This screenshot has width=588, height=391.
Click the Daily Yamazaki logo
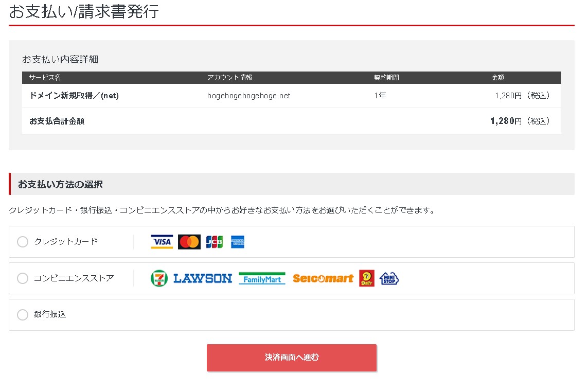pyautogui.click(x=367, y=278)
